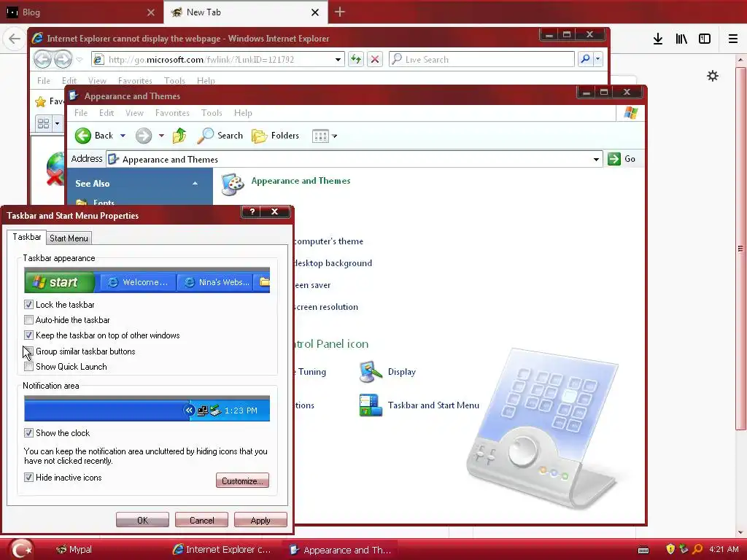
Task: Click the green Back arrow in Appearance and Themes
Action: [x=83, y=136]
